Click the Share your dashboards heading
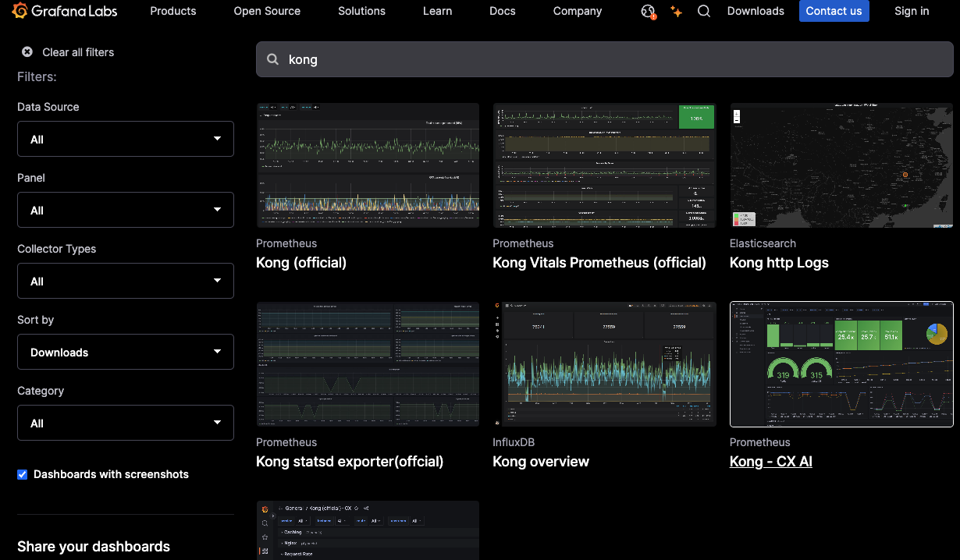This screenshot has width=960, height=560. [94, 547]
